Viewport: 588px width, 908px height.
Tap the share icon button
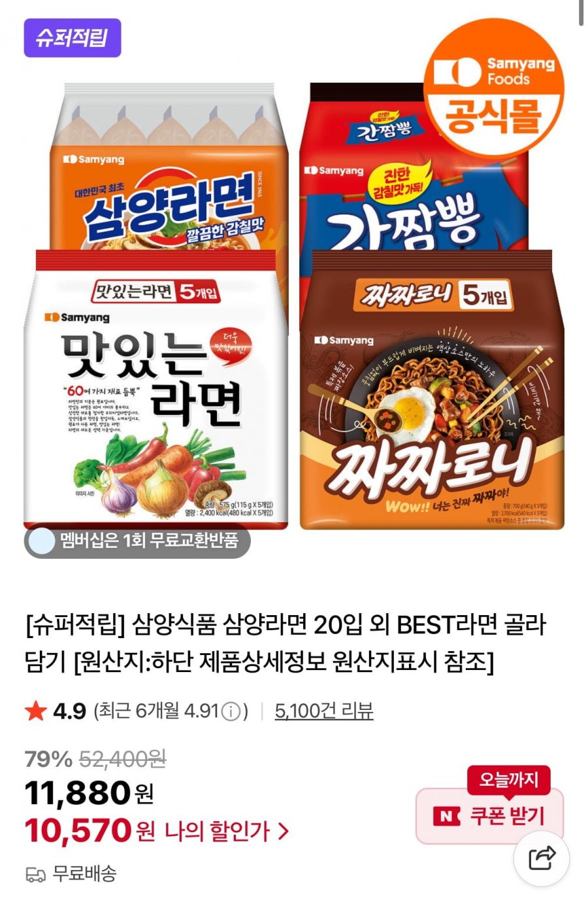click(541, 858)
